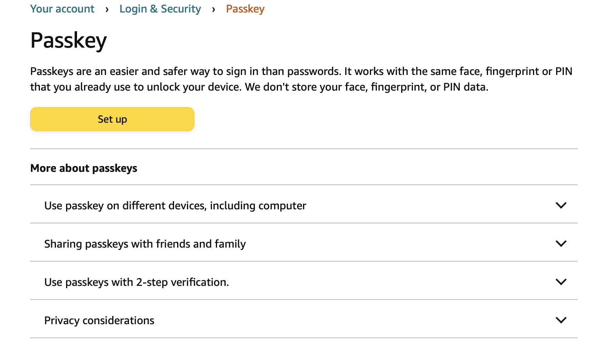Select the "Passkey" breadcrumb entry
Viewport: 610px width, 364px height.
click(245, 9)
